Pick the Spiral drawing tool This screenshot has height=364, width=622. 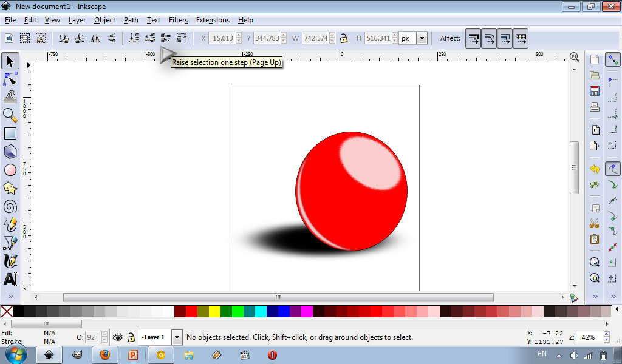(x=10, y=206)
